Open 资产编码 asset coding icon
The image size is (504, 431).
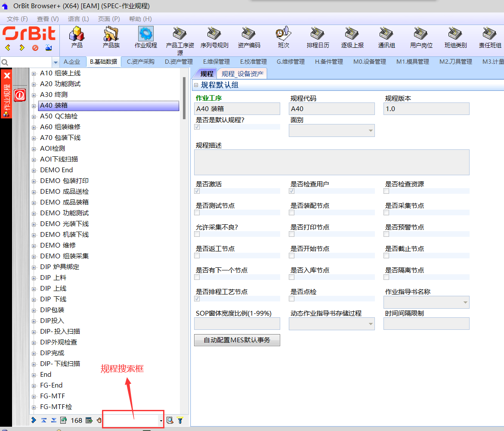[x=249, y=37]
